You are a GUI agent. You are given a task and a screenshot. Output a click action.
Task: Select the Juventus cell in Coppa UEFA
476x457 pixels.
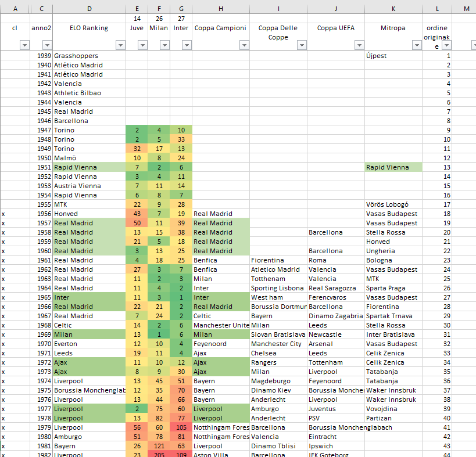pos(336,409)
